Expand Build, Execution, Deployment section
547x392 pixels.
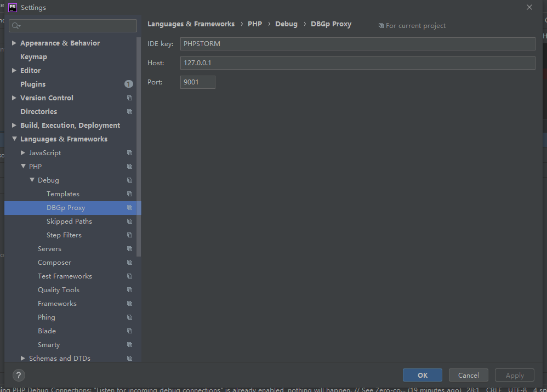14,126
